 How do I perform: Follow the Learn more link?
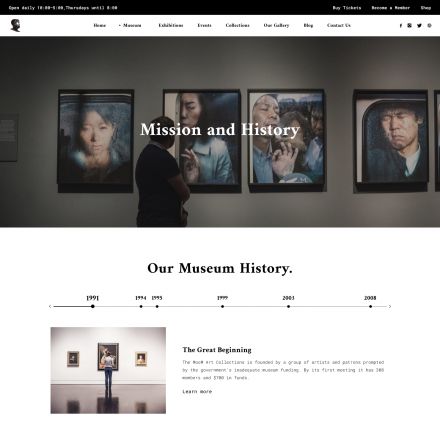tap(197, 391)
